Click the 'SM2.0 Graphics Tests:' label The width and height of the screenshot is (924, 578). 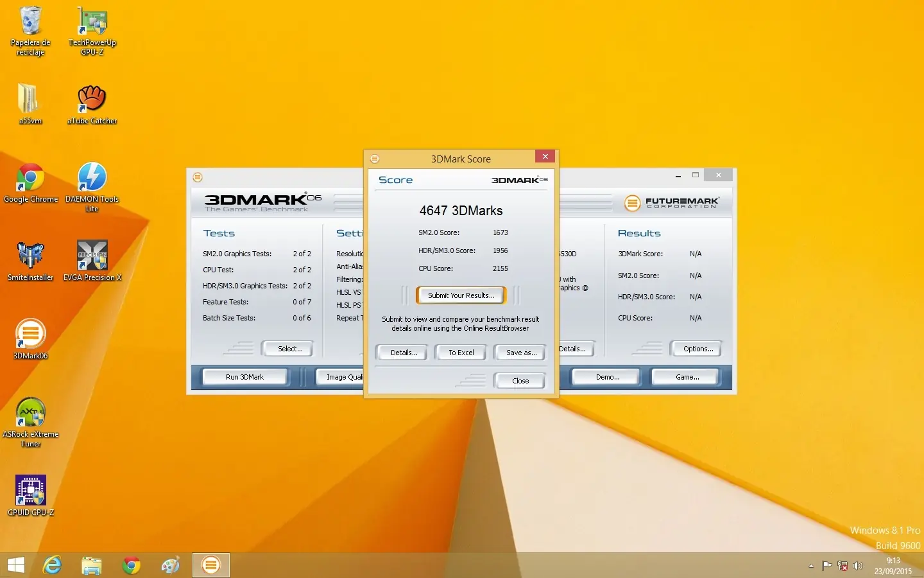pos(237,254)
